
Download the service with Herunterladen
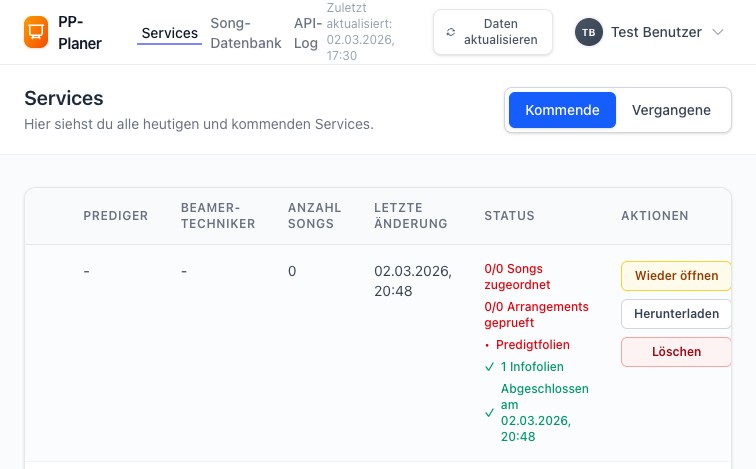coord(676,314)
